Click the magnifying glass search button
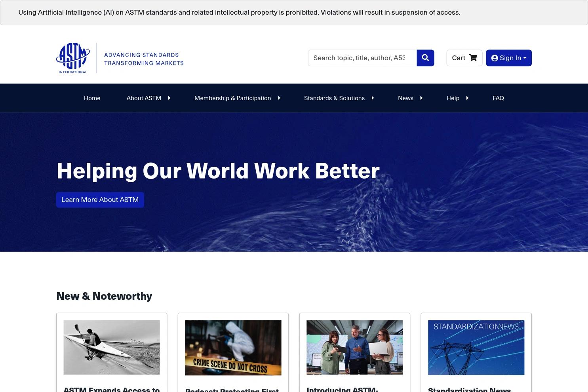The image size is (588, 392). [x=425, y=58]
